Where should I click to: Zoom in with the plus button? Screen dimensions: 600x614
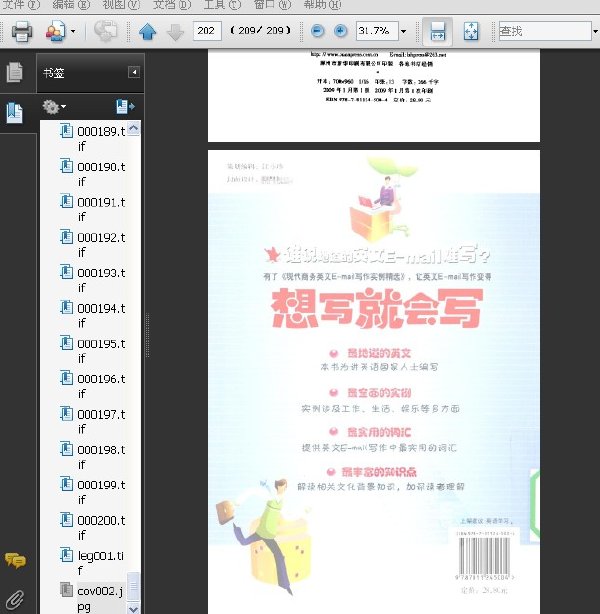(340, 31)
